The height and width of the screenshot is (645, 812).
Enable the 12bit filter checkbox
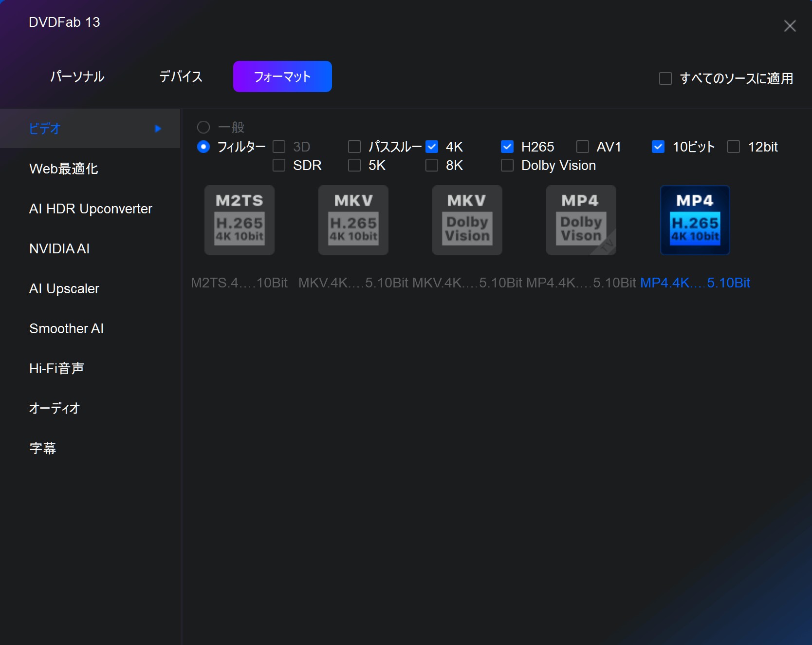coord(734,147)
